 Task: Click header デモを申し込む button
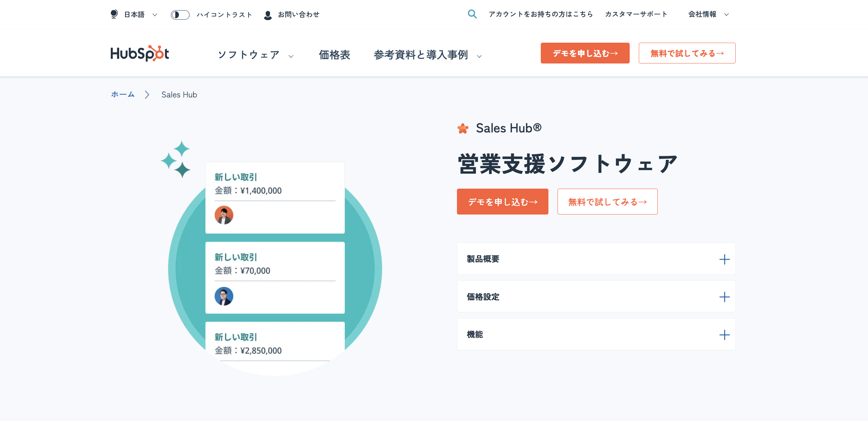click(x=585, y=53)
